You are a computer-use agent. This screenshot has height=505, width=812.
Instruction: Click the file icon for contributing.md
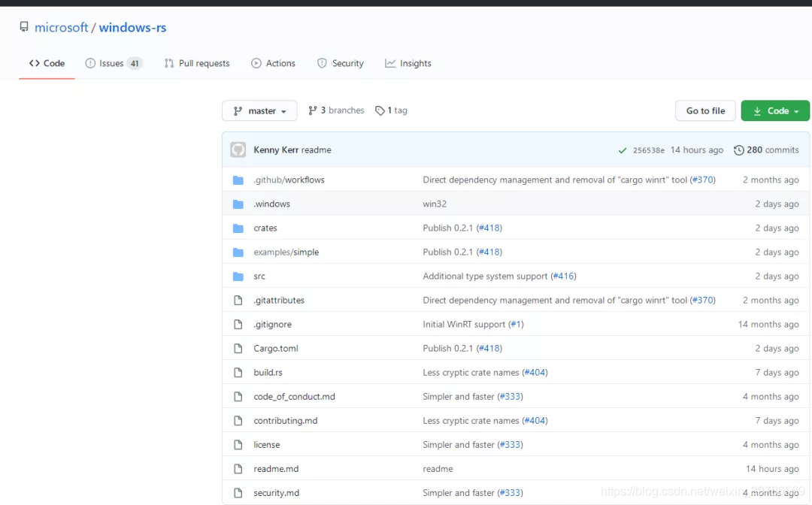point(238,421)
